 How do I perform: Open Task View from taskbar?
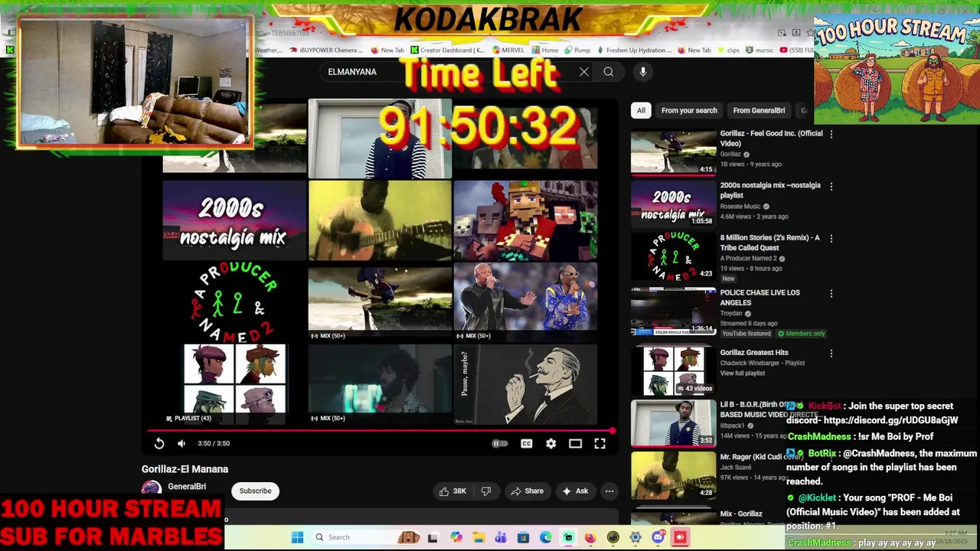[x=433, y=537]
